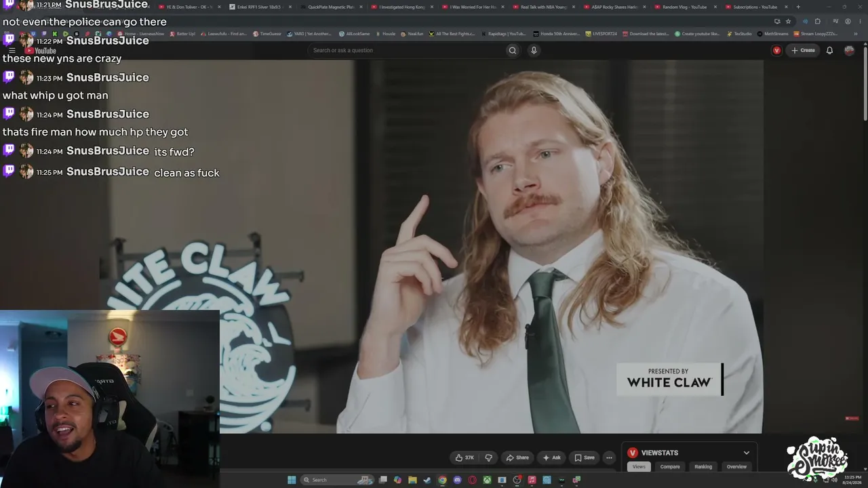Open the TexStudio bookmark
Screen dimensions: 868x488
(739, 34)
